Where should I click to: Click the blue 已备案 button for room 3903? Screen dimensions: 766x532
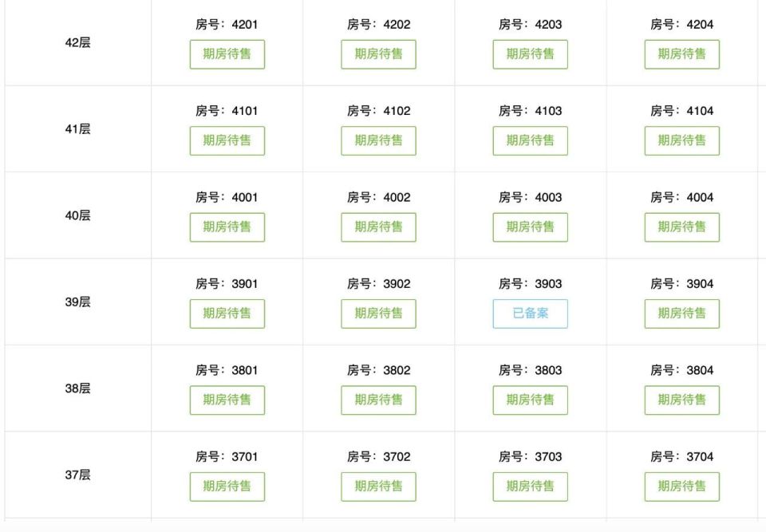530,313
